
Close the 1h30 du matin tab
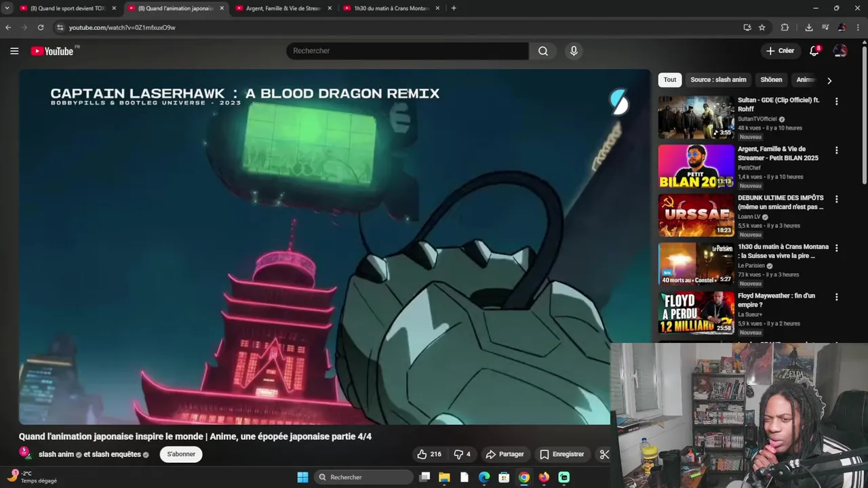[437, 8]
